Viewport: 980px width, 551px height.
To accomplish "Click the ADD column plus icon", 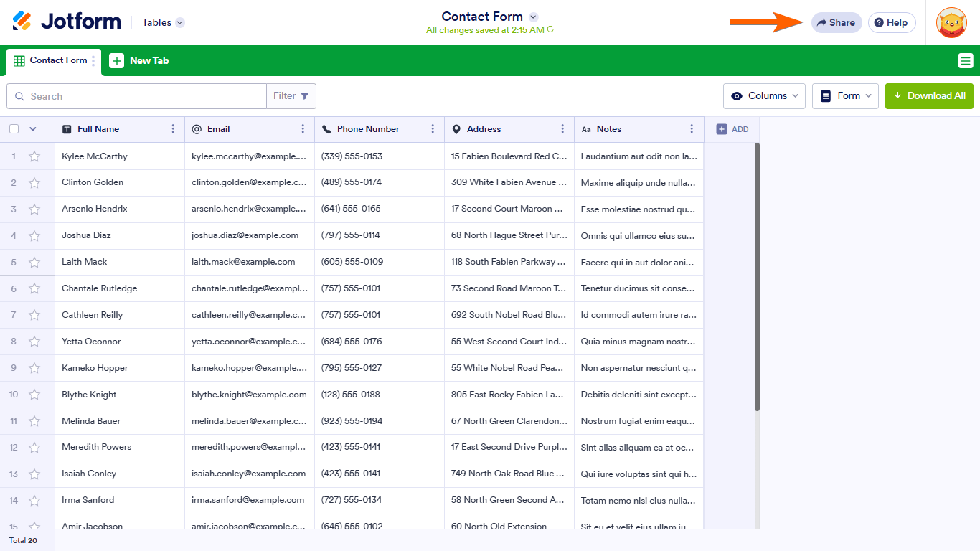I will pyautogui.click(x=722, y=129).
